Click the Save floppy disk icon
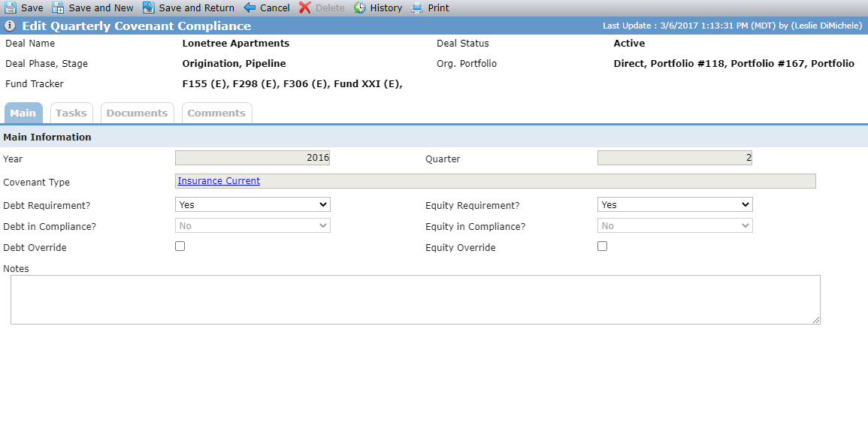The image size is (868, 423). (x=11, y=8)
